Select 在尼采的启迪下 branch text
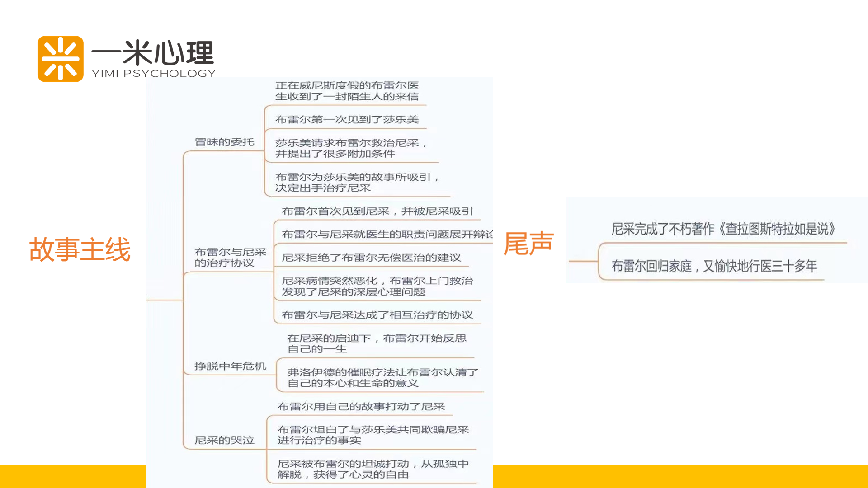868x488 pixels. [377, 343]
